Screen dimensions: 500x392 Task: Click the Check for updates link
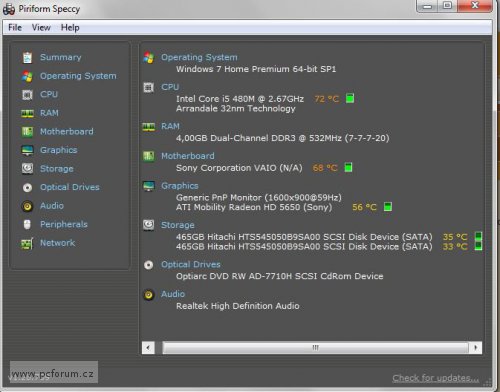(435, 378)
